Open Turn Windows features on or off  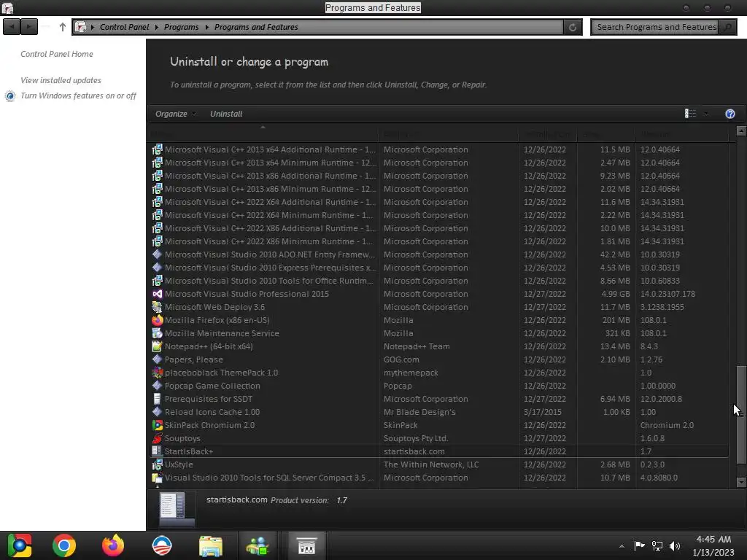click(x=78, y=96)
